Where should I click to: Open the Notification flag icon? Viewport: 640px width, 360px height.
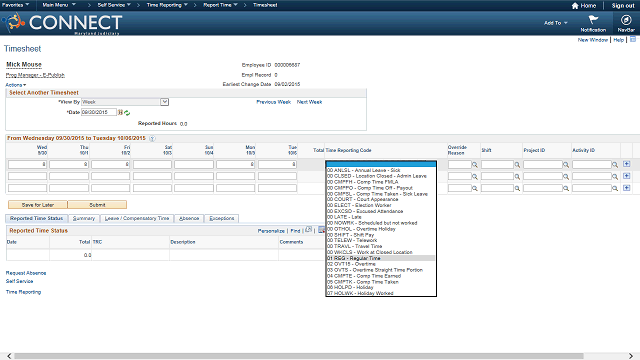click(x=593, y=20)
